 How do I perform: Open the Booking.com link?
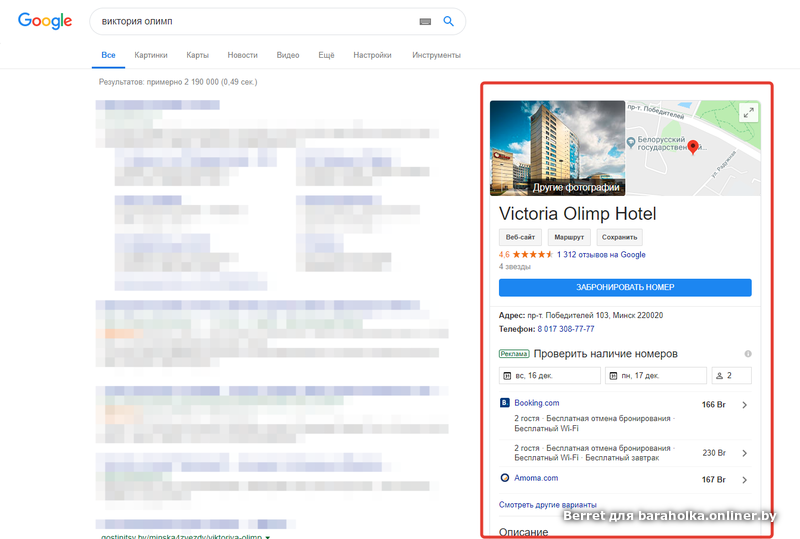coord(537,403)
